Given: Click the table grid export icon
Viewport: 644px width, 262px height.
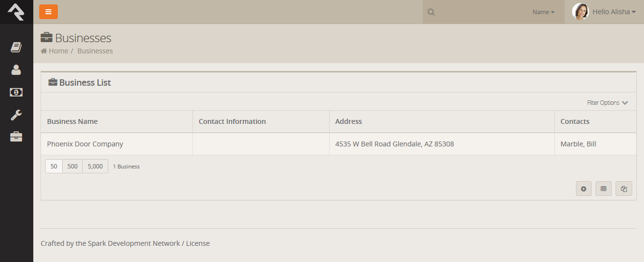Looking at the screenshot, I should point(603,189).
